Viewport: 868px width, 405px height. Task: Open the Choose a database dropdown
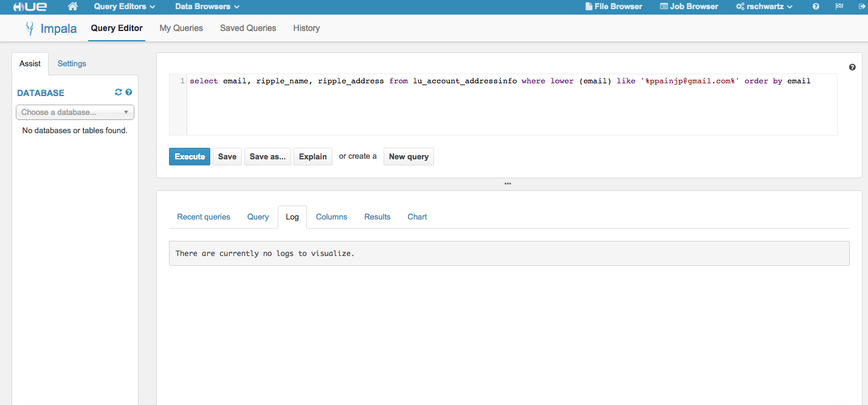coord(75,112)
